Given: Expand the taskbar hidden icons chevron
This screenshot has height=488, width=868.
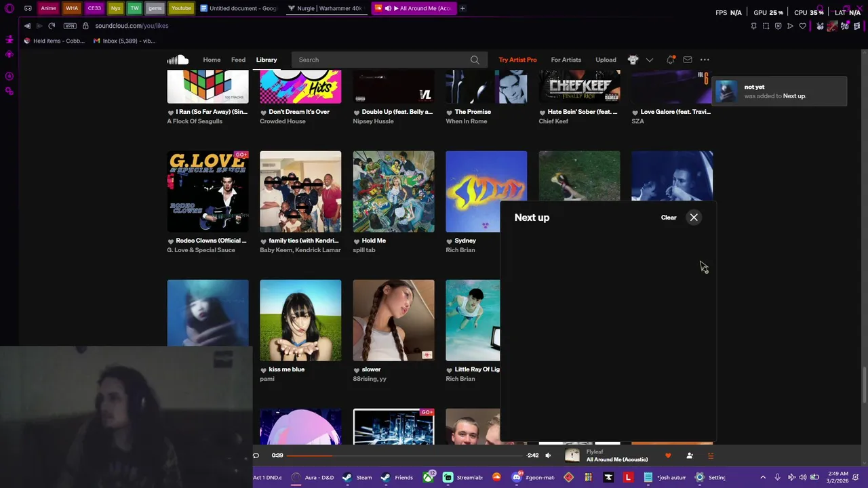Looking at the screenshot, I should 762,477.
